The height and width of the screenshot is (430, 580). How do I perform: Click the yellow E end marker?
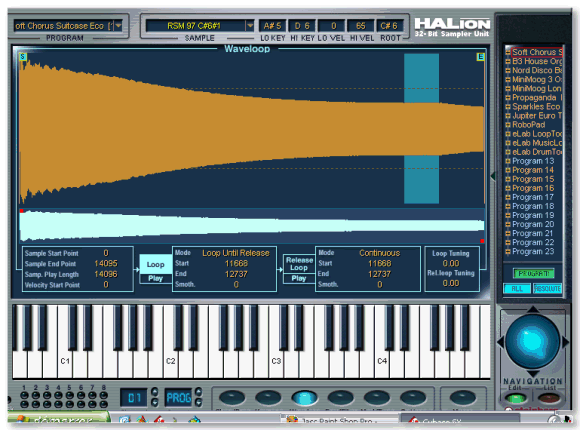coord(480,57)
